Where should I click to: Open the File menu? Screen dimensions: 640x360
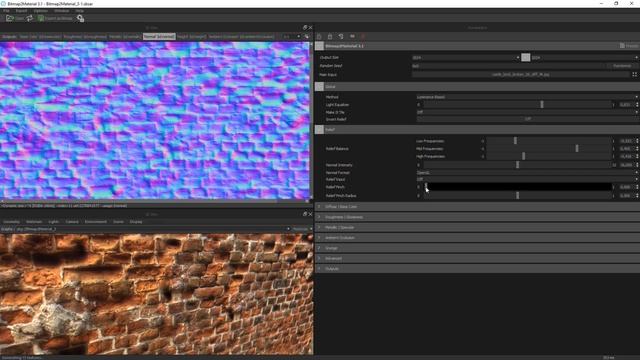pyautogui.click(x=6, y=11)
